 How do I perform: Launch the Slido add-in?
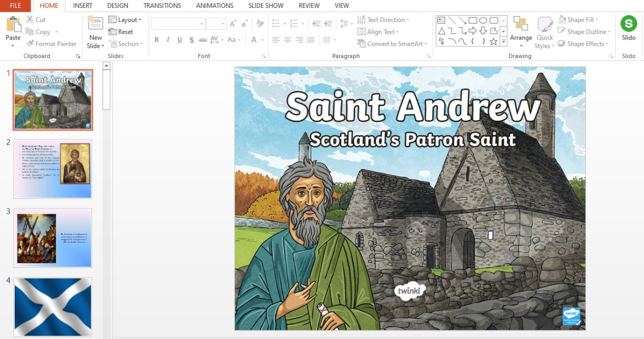pyautogui.click(x=628, y=28)
